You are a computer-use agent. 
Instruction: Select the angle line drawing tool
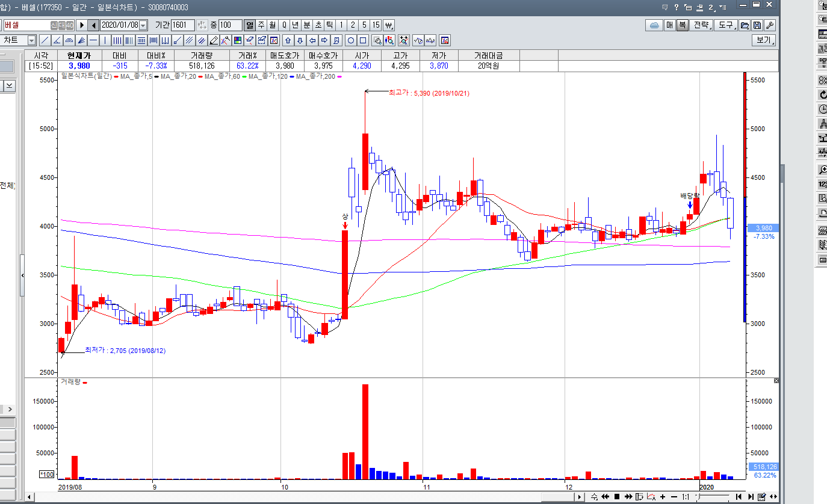[57, 40]
